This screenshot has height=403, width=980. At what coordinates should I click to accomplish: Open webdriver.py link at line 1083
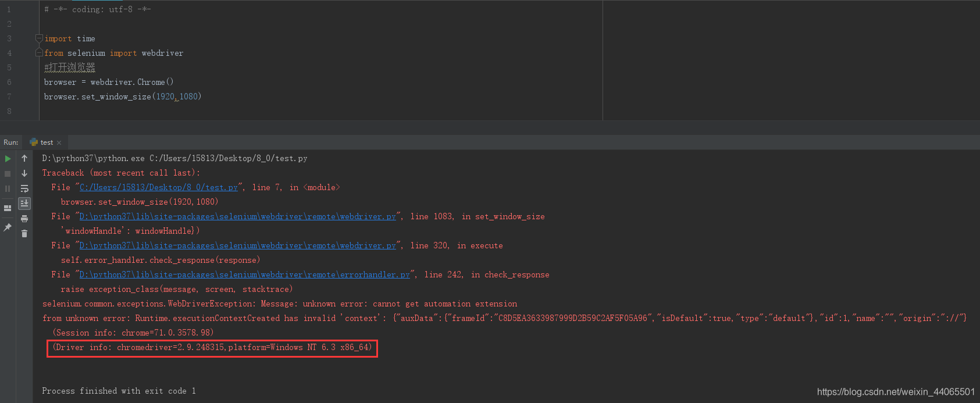click(x=238, y=216)
